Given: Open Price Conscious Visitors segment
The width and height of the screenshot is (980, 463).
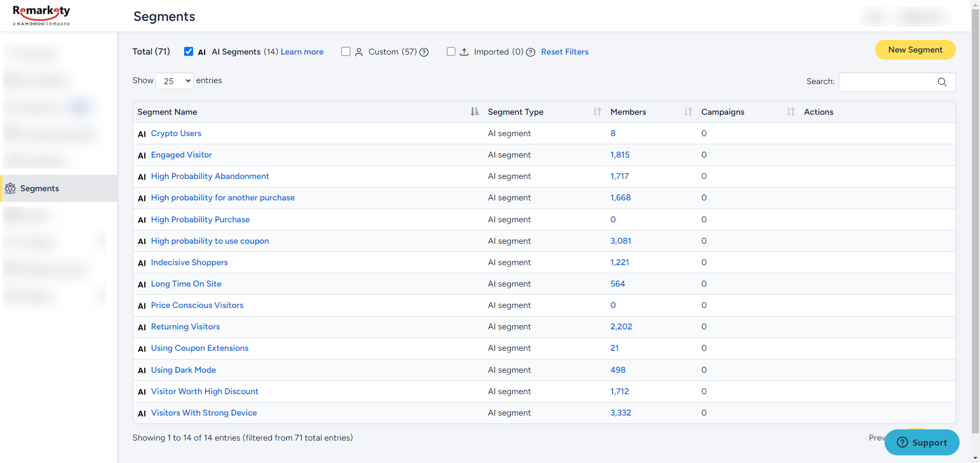Looking at the screenshot, I should pyautogui.click(x=197, y=305).
